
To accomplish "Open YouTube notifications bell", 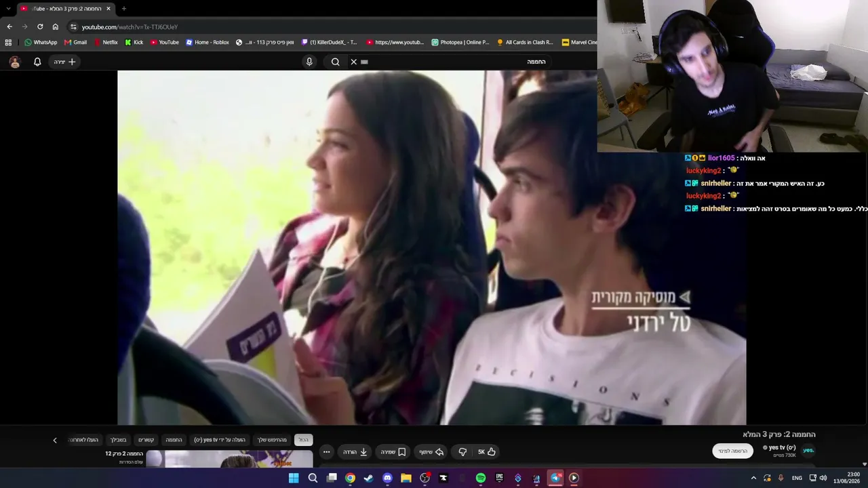I will pyautogui.click(x=37, y=62).
